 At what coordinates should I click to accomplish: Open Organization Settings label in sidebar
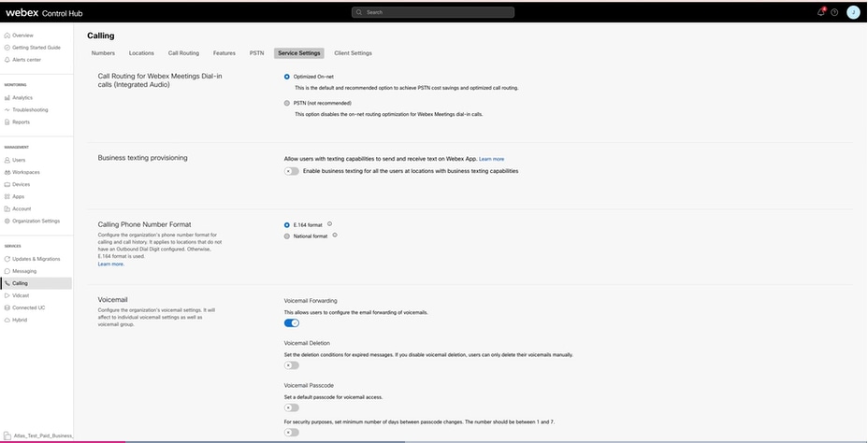[x=36, y=221]
